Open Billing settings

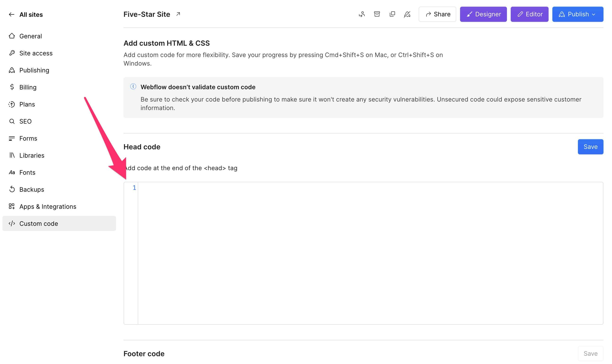[59, 87]
